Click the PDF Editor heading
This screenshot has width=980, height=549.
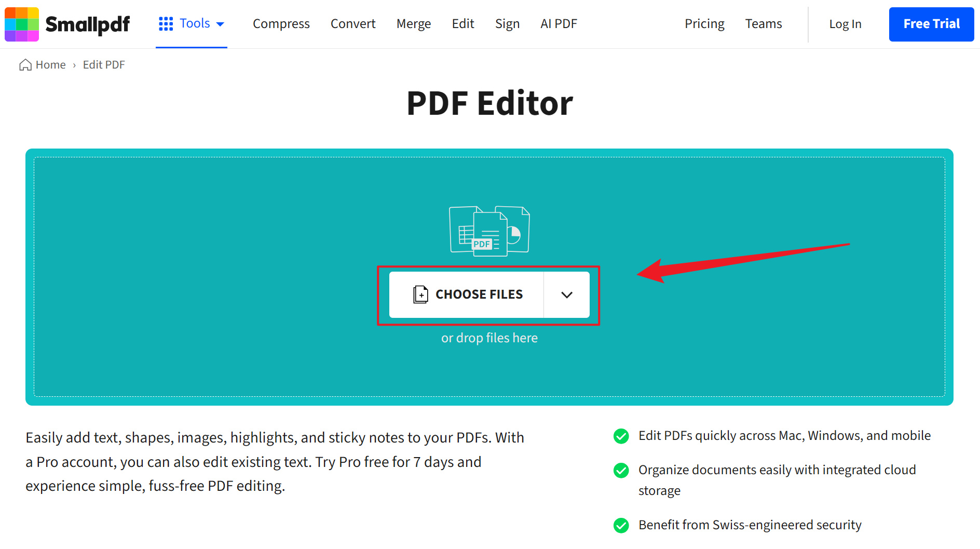point(490,103)
